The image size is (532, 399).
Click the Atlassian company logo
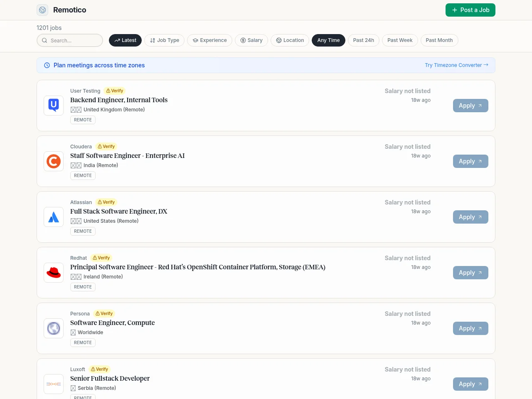point(54,217)
